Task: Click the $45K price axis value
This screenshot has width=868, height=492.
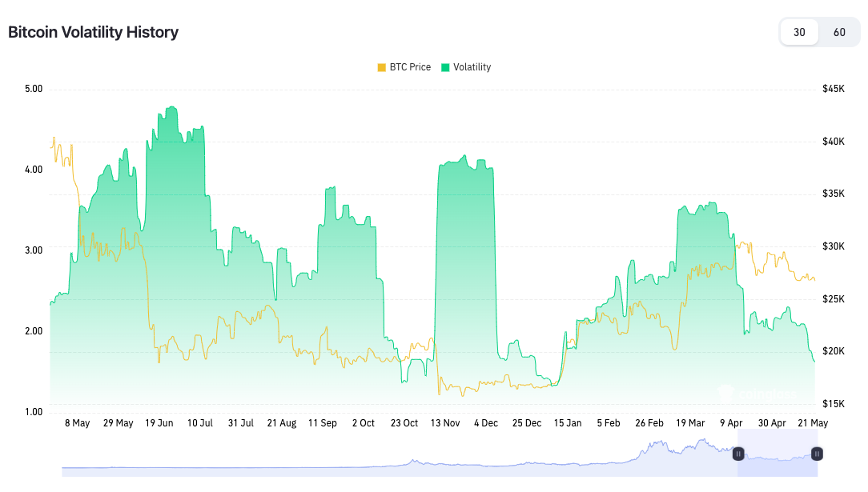Action: [833, 89]
